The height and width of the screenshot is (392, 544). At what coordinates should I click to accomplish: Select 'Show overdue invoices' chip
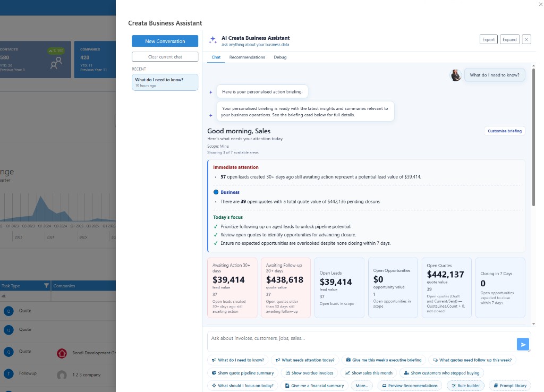pos(309,373)
